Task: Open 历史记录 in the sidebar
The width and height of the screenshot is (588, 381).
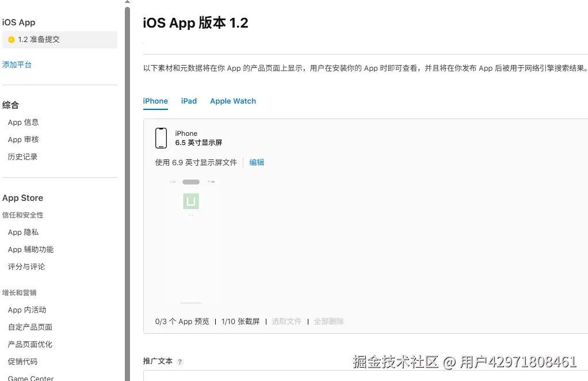Action: tap(22, 157)
